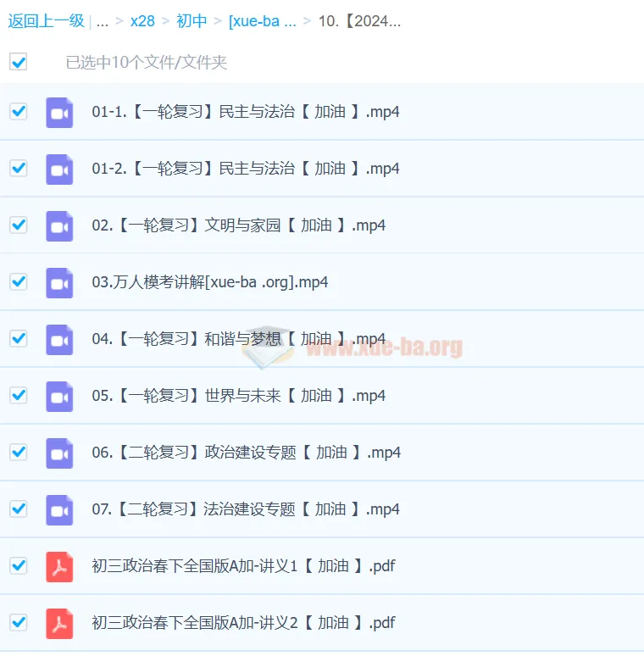Go to x28 folder in breadcrumb
Screen dimensions: 644x656
click(x=142, y=21)
